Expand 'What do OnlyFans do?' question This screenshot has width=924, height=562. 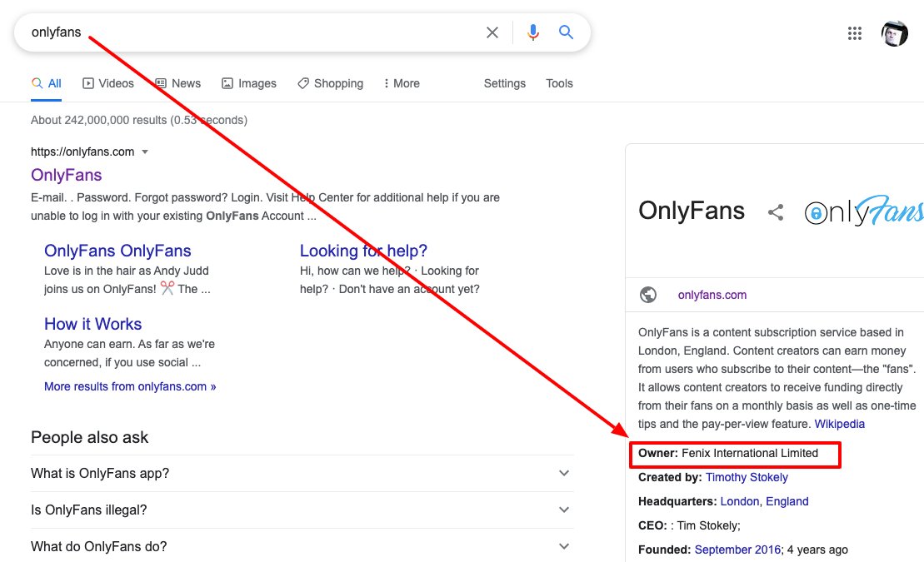pyautogui.click(x=302, y=547)
